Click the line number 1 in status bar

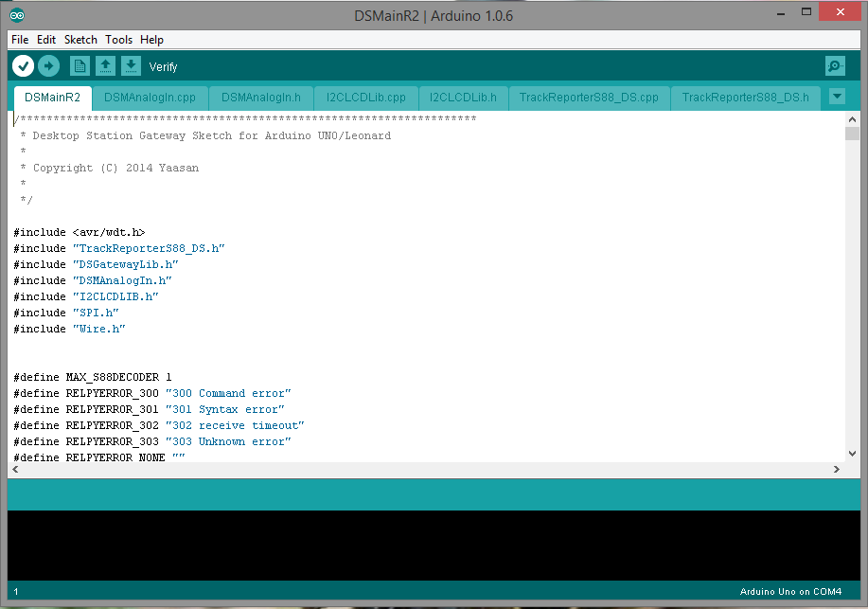(16, 591)
